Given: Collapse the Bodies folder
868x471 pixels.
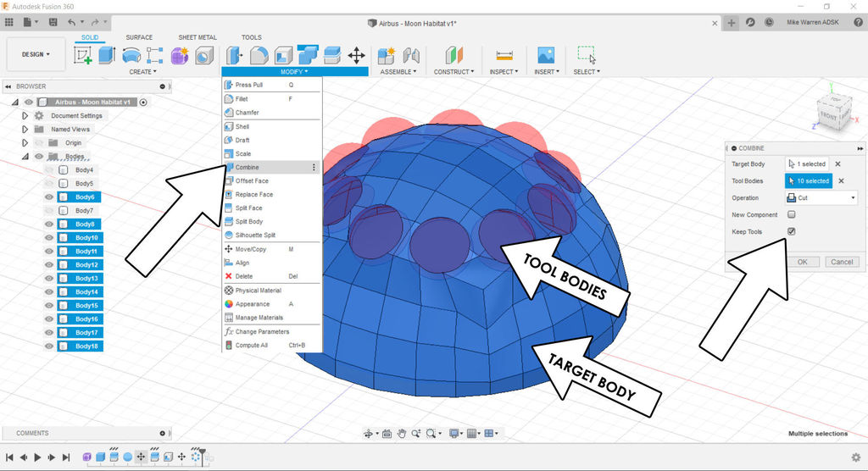Looking at the screenshot, I should click(x=25, y=157).
